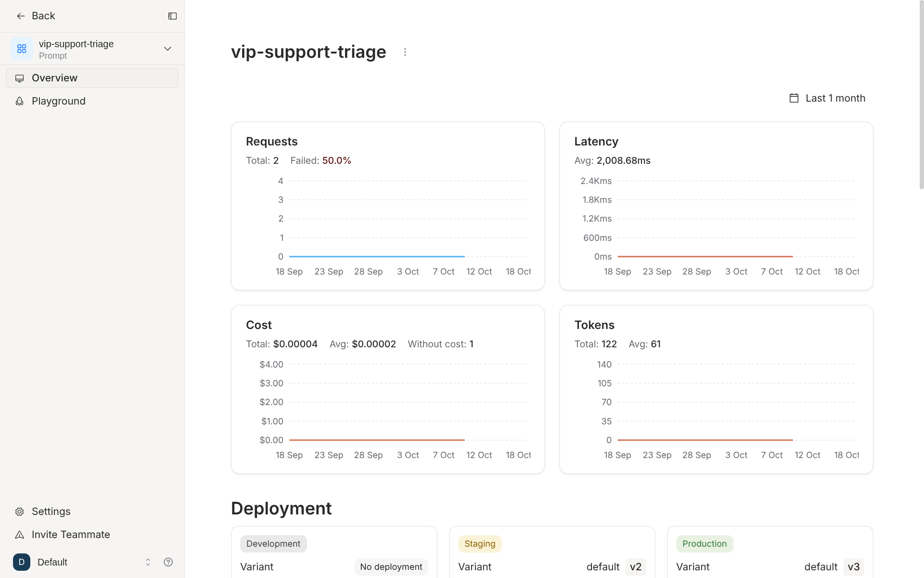This screenshot has height=578, width=924.
Task: Click the Deployment section heading
Action: [x=282, y=509]
